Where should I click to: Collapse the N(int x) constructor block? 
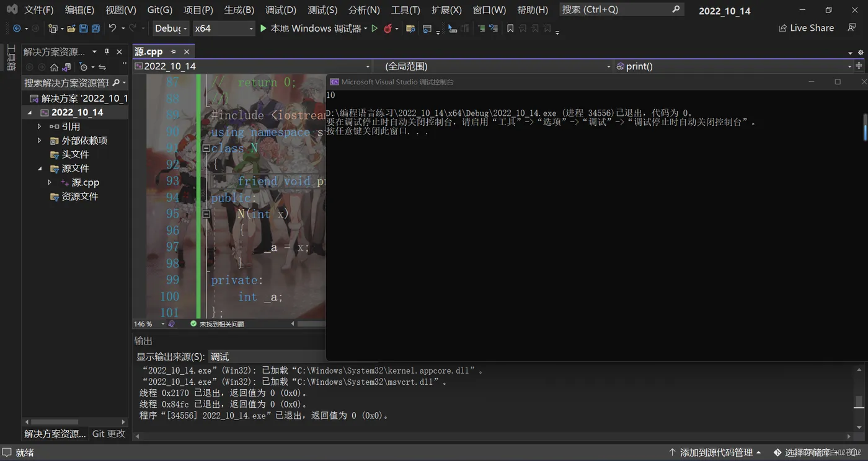(206, 214)
